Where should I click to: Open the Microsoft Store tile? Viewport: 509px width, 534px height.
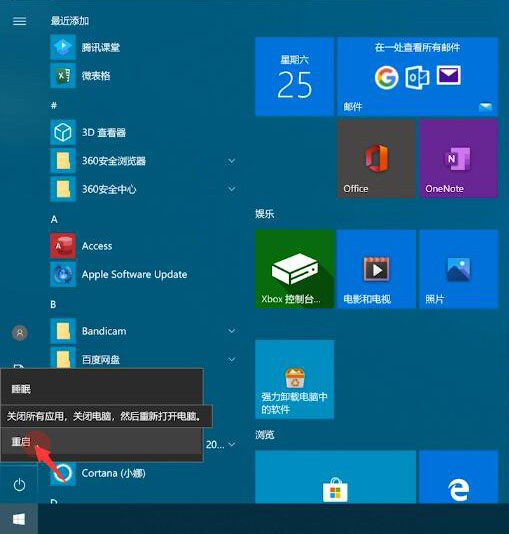coord(335,477)
